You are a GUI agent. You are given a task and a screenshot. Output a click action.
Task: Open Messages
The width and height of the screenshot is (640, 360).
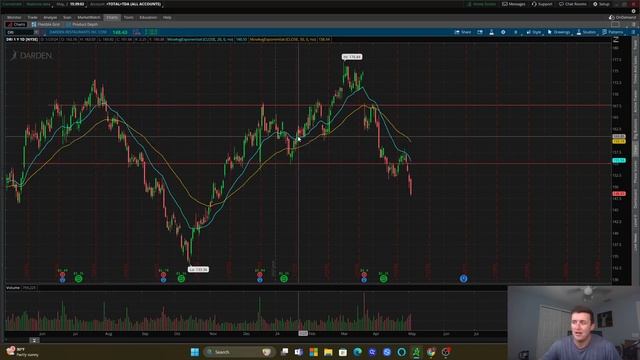pyautogui.click(x=513, y=4)
